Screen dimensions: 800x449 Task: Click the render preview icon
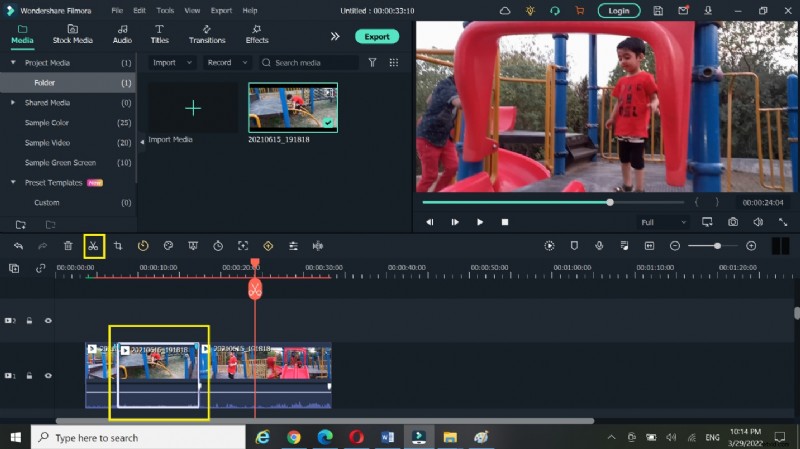pos(549,246)
